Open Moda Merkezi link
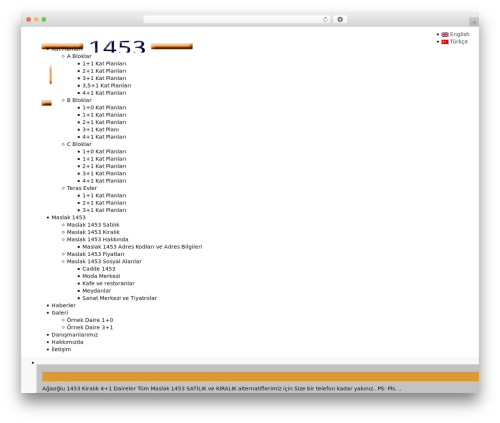Screen dimensions: 500x423 tap(101, 276)
